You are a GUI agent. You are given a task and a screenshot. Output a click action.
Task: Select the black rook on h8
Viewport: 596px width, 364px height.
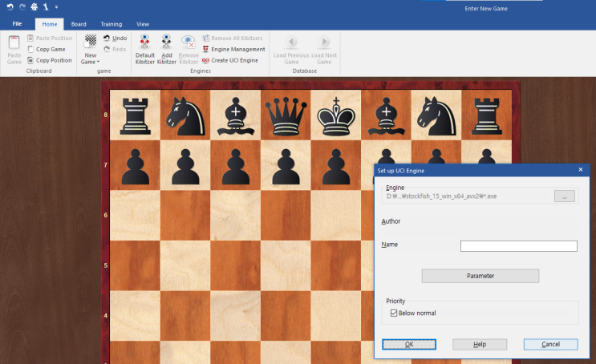point(486,115)
